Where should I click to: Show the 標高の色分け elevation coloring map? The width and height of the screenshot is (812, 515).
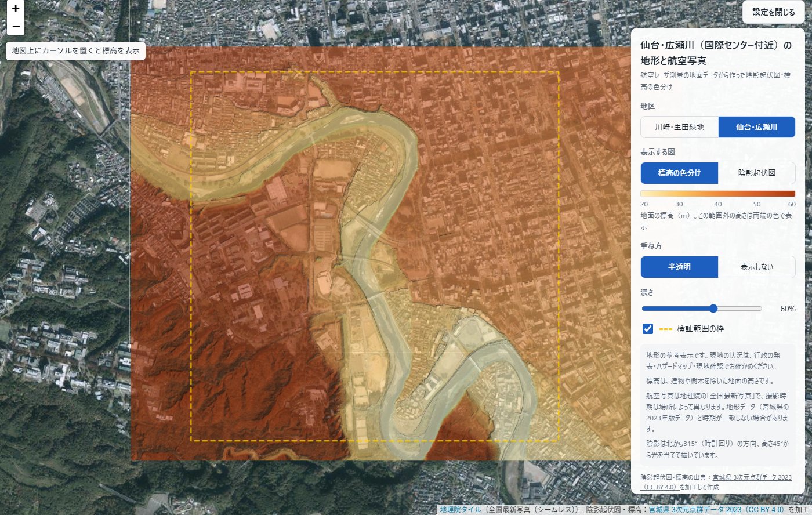pyautogui.click(x=679, y=173)
